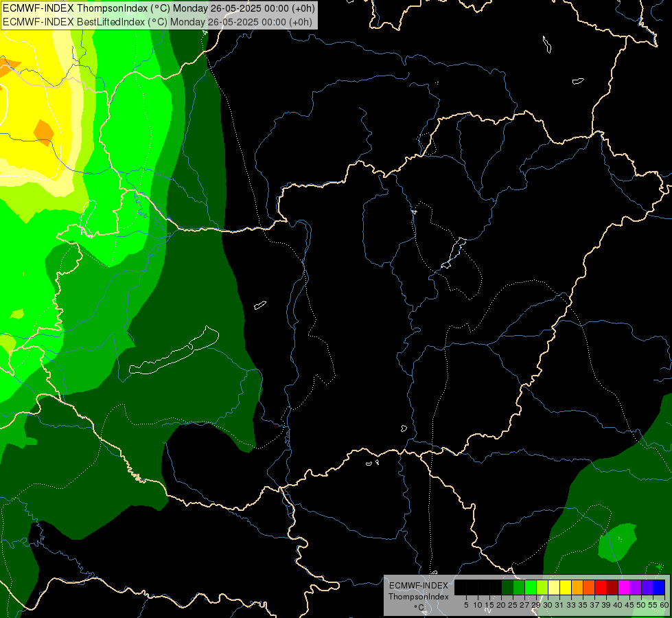Click the legend value 25
672x618 pixels.
(513, 605)
